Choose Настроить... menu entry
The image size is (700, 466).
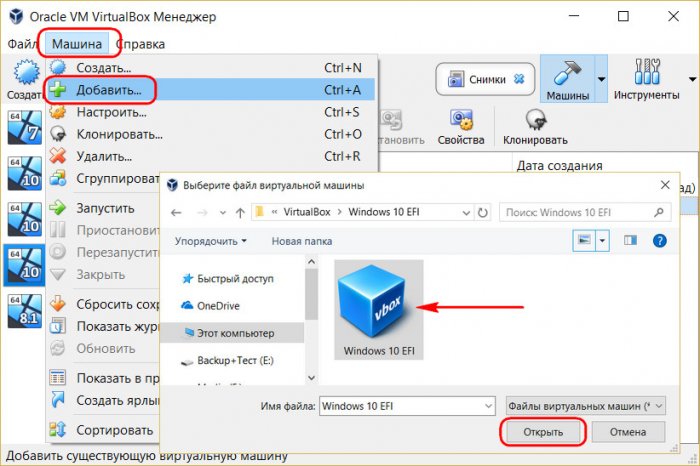212,112
